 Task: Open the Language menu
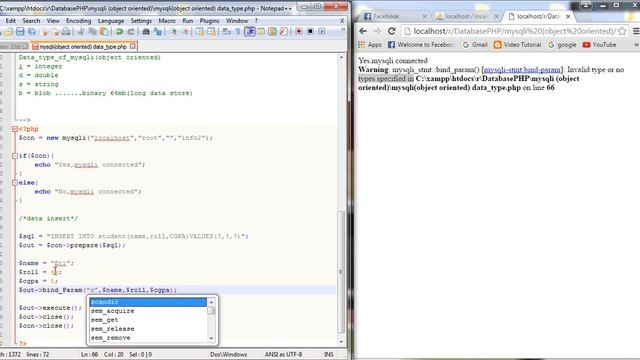click(x=111, y=20)
